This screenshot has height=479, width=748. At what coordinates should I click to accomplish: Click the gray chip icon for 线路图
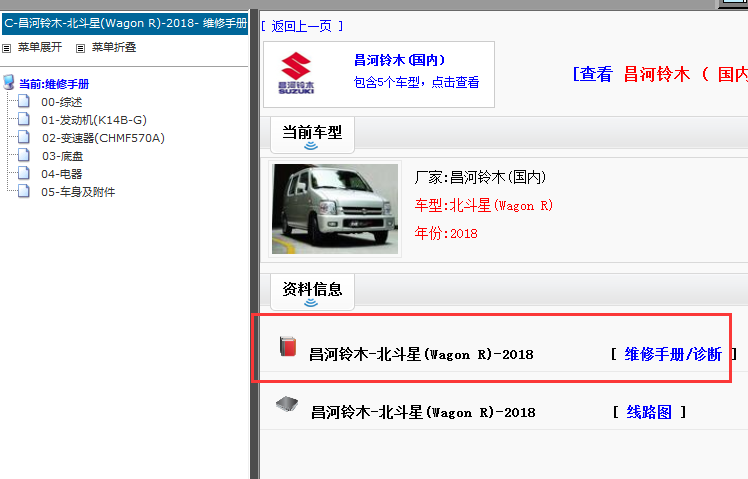(287, 405)
